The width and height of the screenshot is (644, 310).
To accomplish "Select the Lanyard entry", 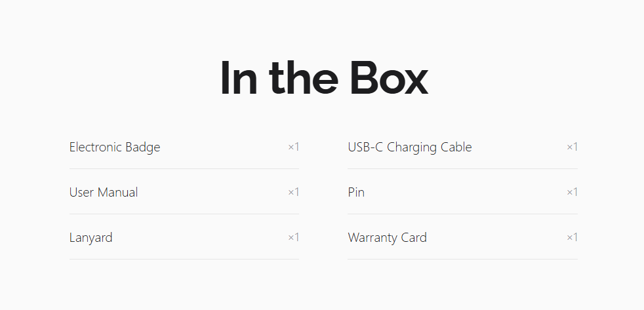I will coord(91,237).
